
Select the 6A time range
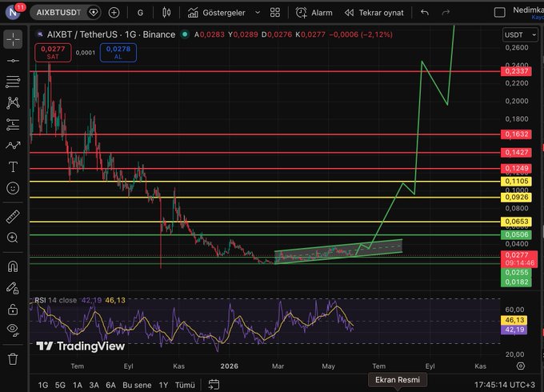tap(110, 385)
